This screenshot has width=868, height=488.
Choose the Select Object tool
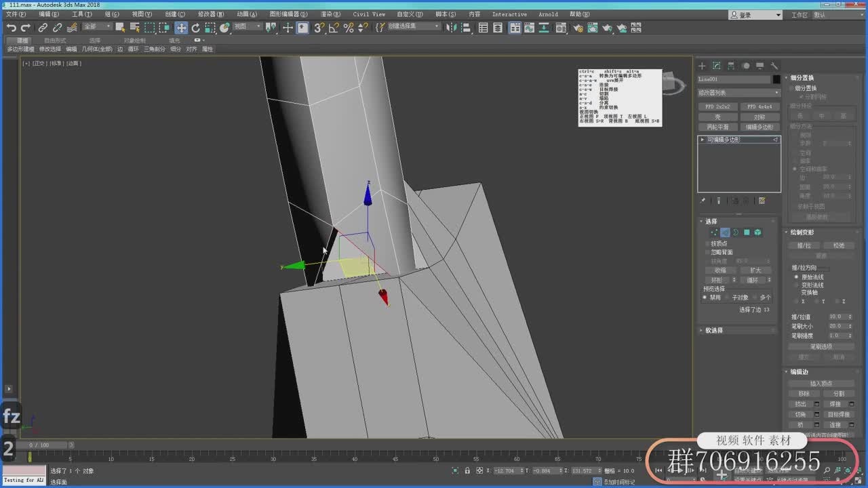120,28
